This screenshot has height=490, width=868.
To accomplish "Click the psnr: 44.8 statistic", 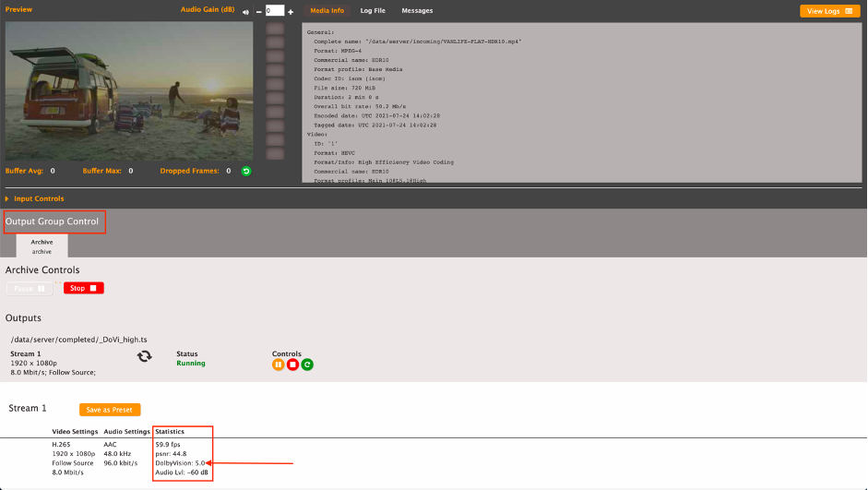I will click(171, 453).
